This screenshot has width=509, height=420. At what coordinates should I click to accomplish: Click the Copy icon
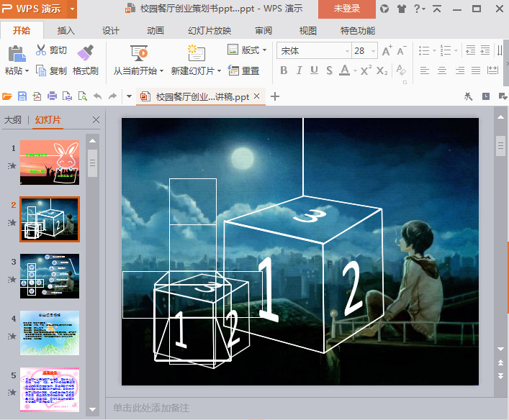click(41, 70)
